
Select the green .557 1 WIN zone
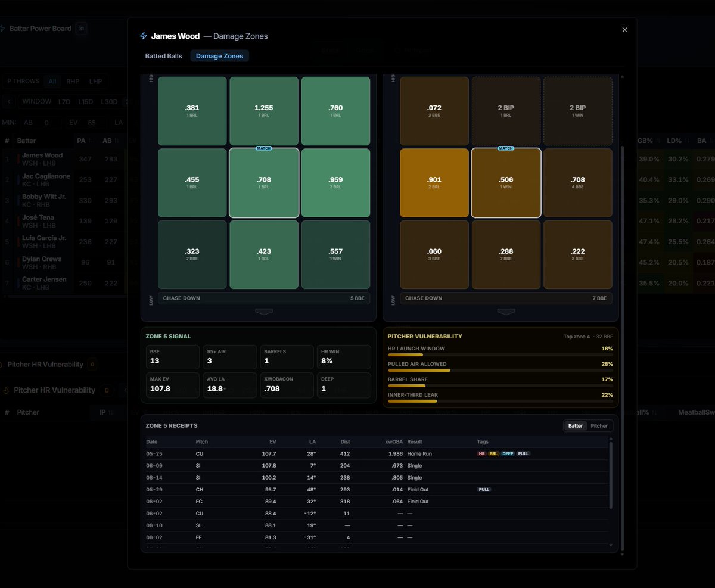tap(335, 255)
